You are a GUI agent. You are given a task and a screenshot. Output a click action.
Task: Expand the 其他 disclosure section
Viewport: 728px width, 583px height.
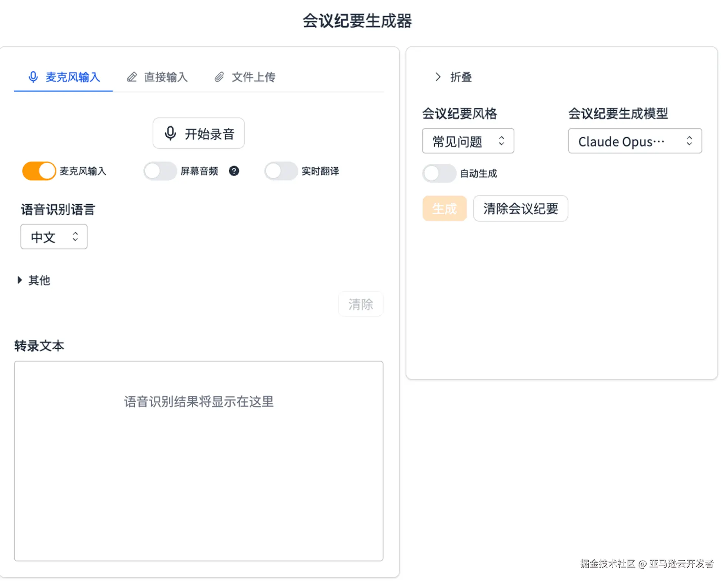point(34,280)
